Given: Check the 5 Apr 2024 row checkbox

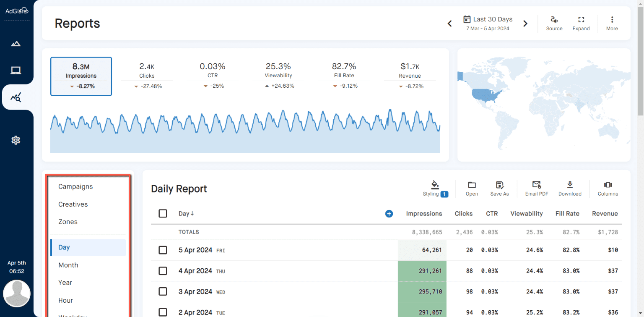Looking at the screenshot, I should tap(163, 250).
